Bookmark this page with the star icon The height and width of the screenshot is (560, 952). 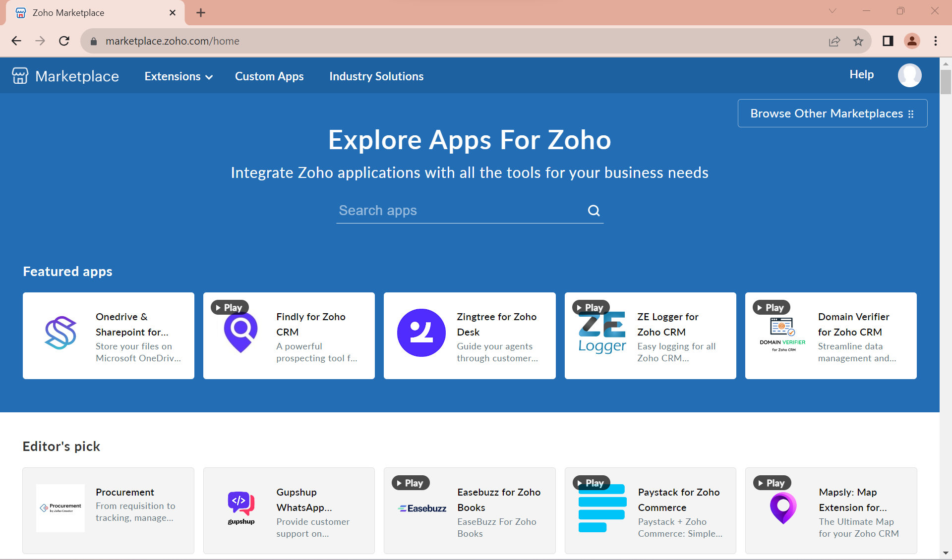click(858, 41)
